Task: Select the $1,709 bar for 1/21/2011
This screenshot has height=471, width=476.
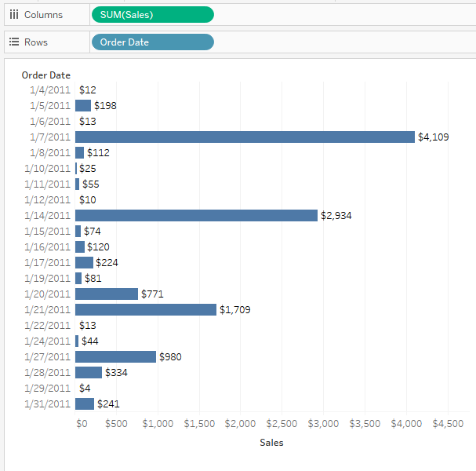Action: pyautogui.click(x=146, y=310)
